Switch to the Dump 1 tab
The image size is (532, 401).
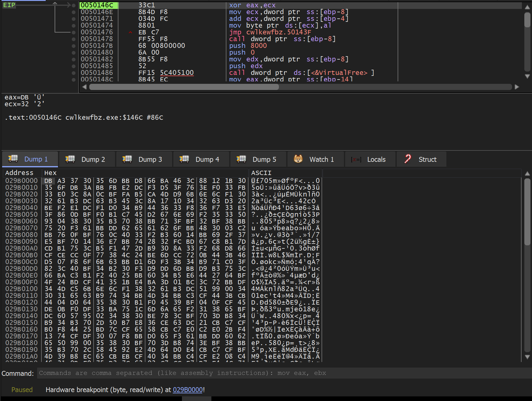click(30, 159)
